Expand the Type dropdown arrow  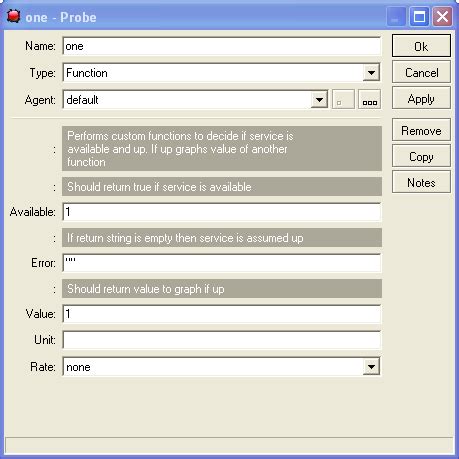pyautogui.click(x=371, y=73)
